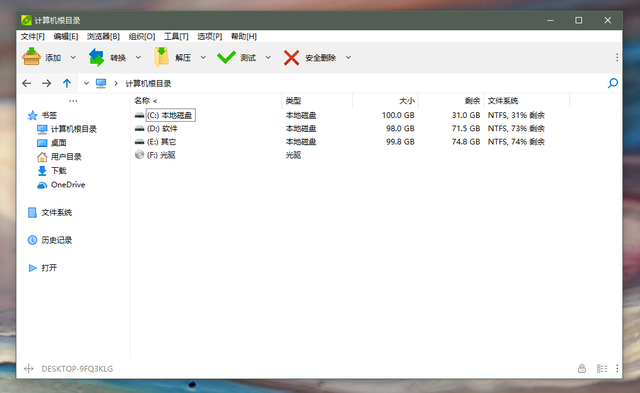
Task: Click the Test (测试) green checkmark icon
Action: pyautogui.click(x=226, y=58)
